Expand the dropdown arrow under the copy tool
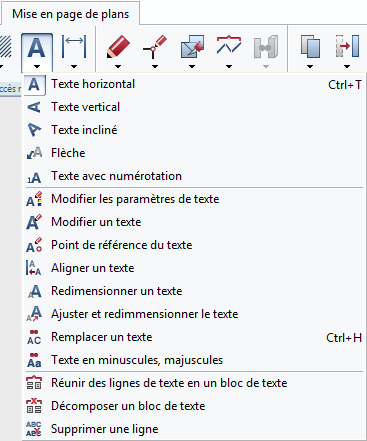This screenshot has width=367, height=441. click(310, 66)
